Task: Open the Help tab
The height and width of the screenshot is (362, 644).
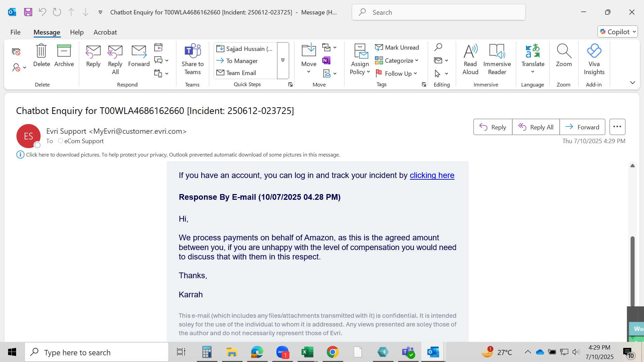Action: (77, 32)
